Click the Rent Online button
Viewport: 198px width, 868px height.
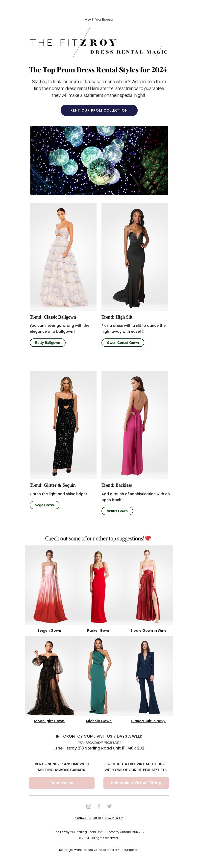click(62, 783)
